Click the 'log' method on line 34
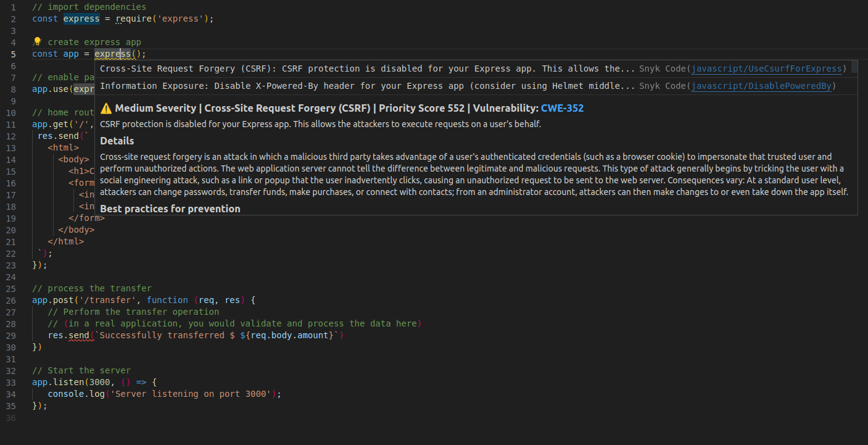The width and height of the screenshot is (868, 445). tap(97, 394)
